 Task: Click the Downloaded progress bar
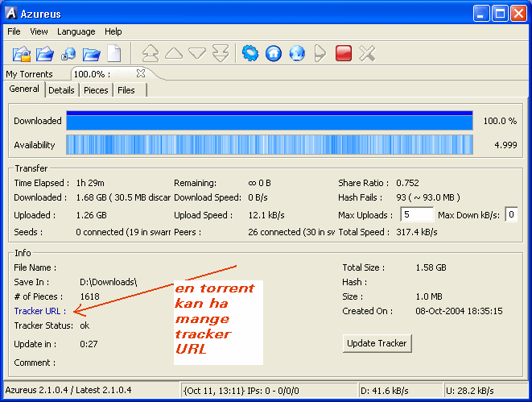(270, 121)
